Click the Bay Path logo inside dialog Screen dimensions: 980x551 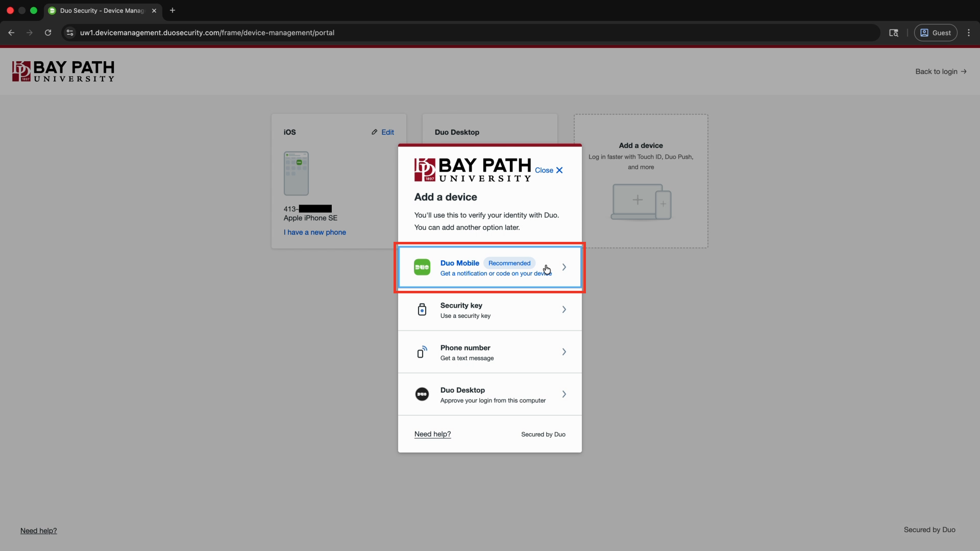click(x=473, y=170)
